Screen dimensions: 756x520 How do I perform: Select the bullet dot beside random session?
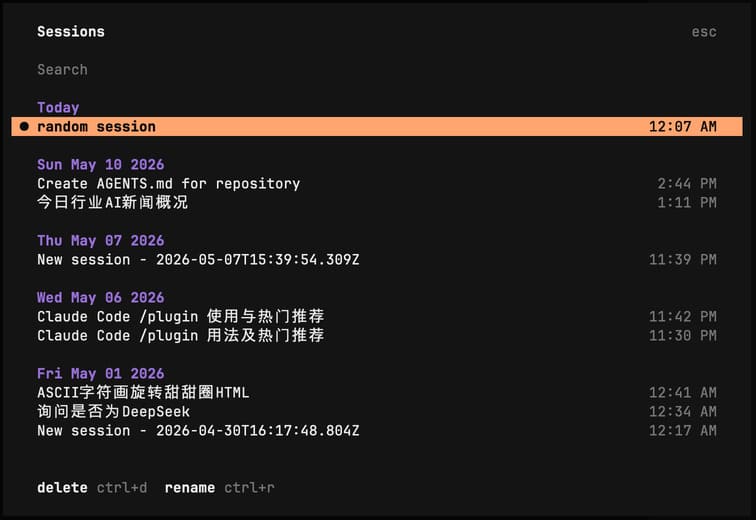pyautogui.click(x=24, y=126)
